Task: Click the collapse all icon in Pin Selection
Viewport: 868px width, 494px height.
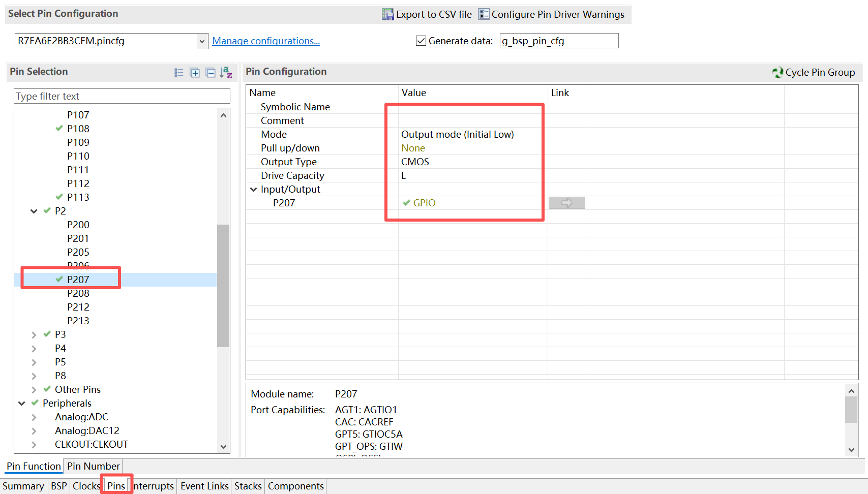Action: [211, 73]
